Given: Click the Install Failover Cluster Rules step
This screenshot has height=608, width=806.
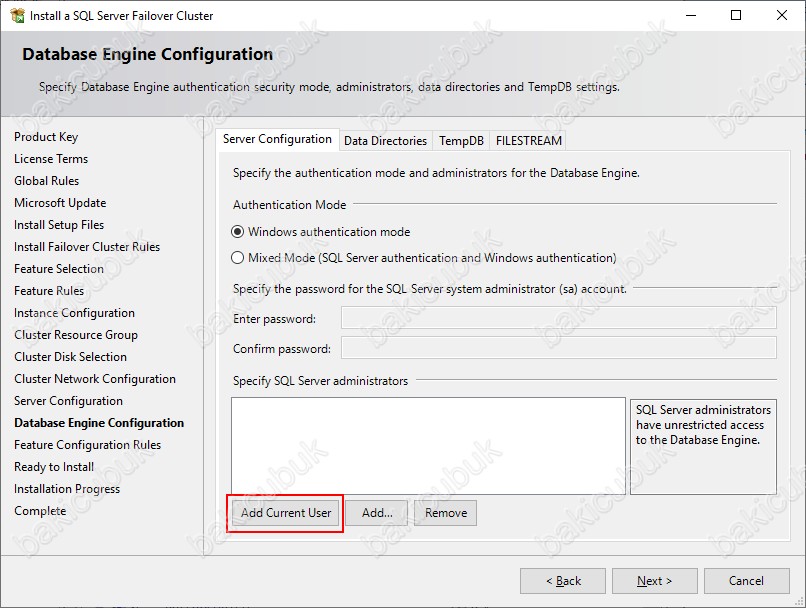Looking at the screenshot, I should coord(87,247).
